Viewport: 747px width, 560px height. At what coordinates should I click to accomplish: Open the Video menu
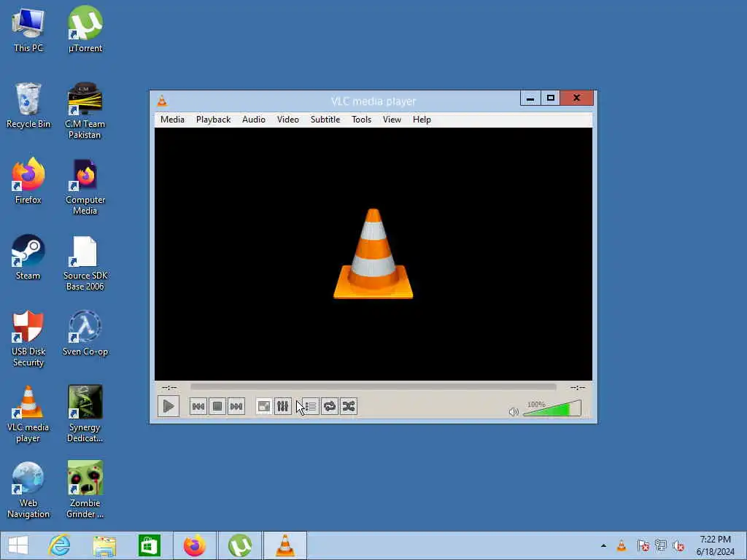click(x=287, y=120)
